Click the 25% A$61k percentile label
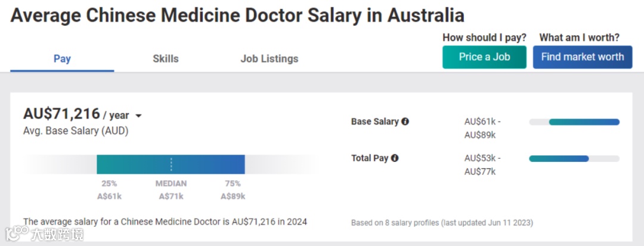This screenshot has height=246, width=644. click(109, 190)
